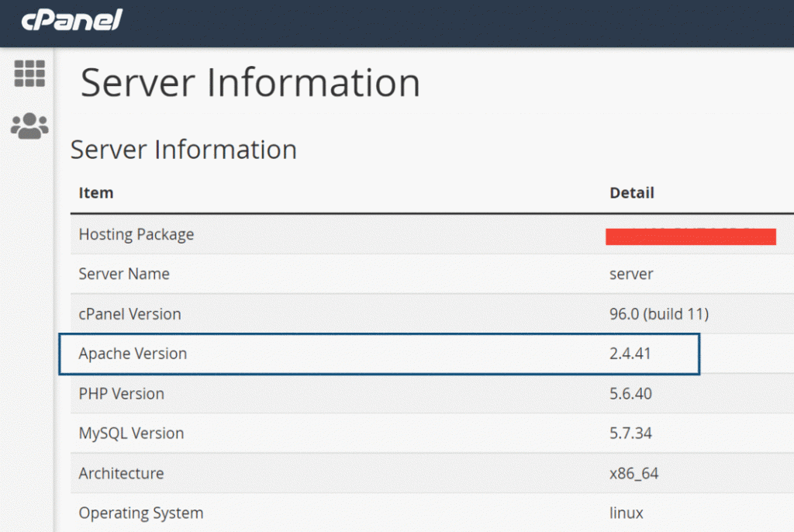Click the operating system value linux
The height and width of the screenshot is (532, 794).
click(626, 513)
